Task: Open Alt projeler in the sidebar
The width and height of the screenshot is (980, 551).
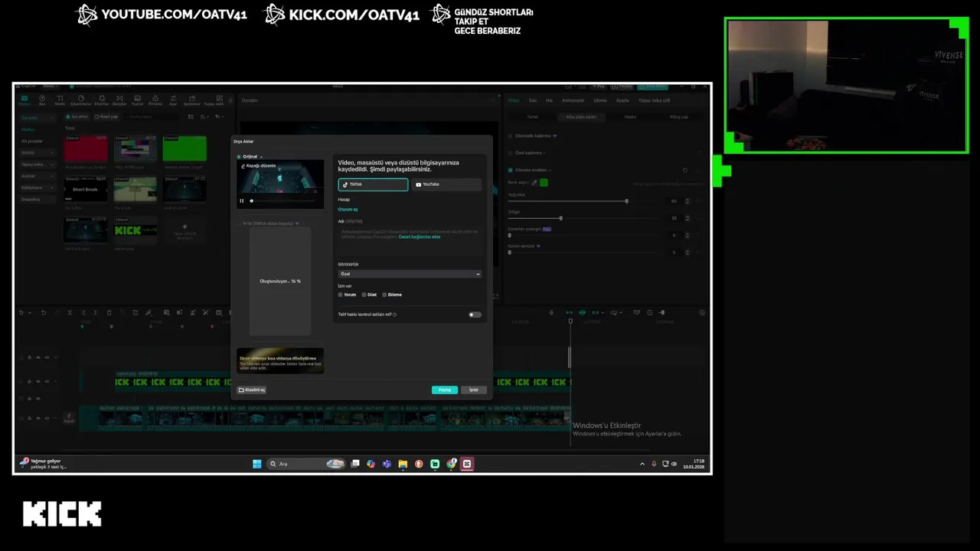Action: pos(32,142)
